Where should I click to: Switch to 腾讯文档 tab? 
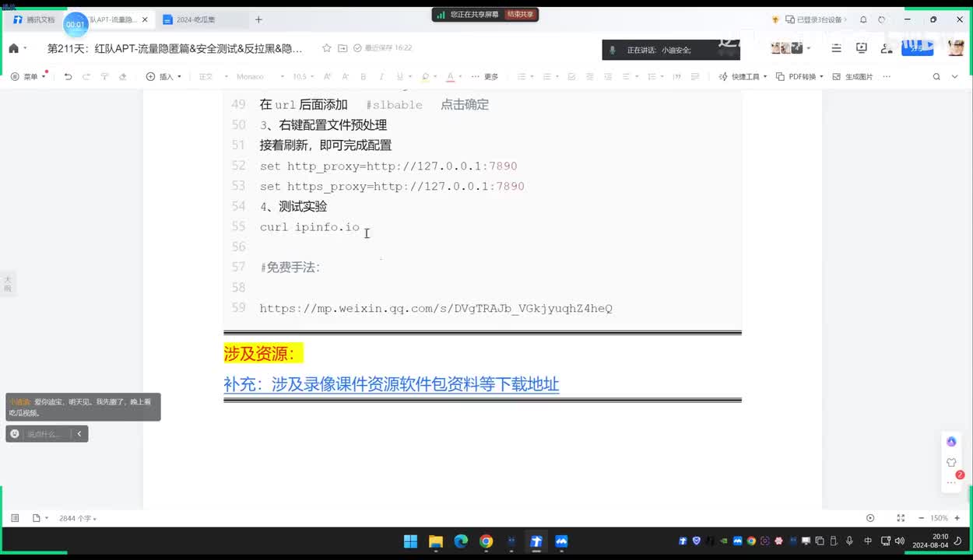tap(35, 19)
